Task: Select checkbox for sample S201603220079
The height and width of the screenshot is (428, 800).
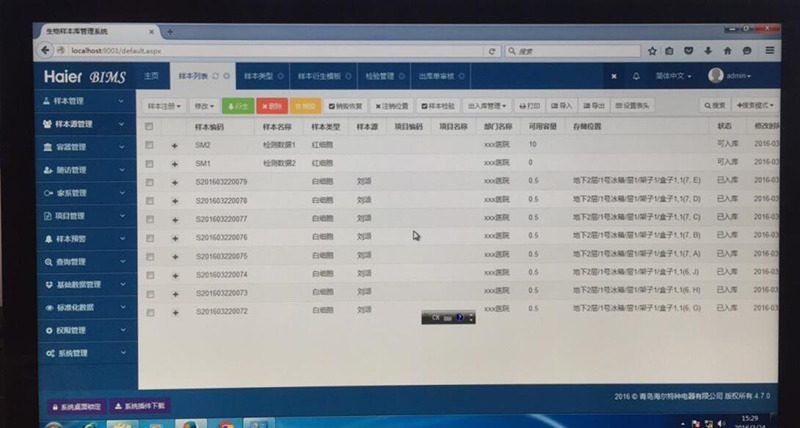Action: pyautogui.click(x=149, y=181)
